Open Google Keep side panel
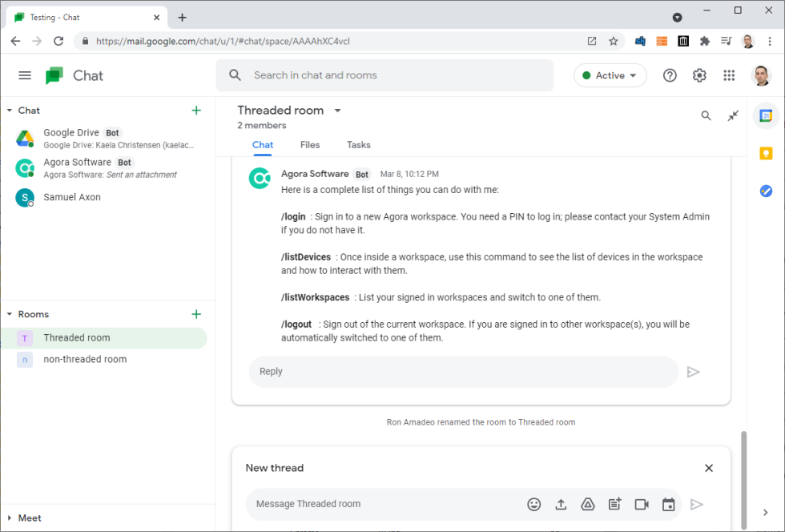Viewport: 785px width, 532px height. [x=766, y=153]
